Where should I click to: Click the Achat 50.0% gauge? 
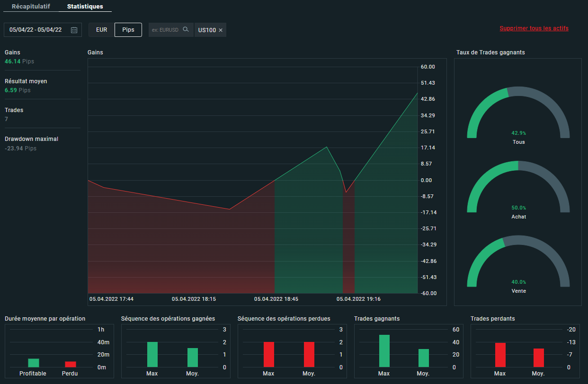[x=518, y=188]
